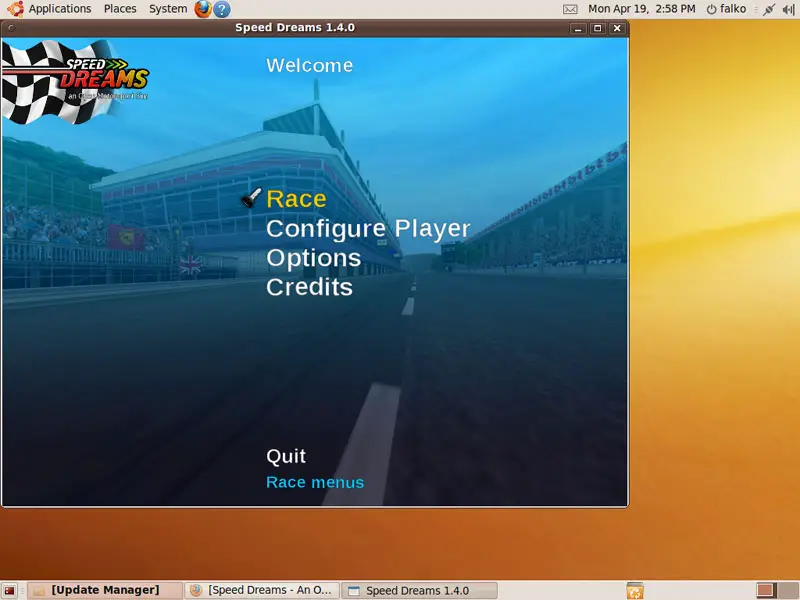Open the falko user session menu
Image resolution: width=800 pixels, height=600 pixels.
(x=726, y=9)
